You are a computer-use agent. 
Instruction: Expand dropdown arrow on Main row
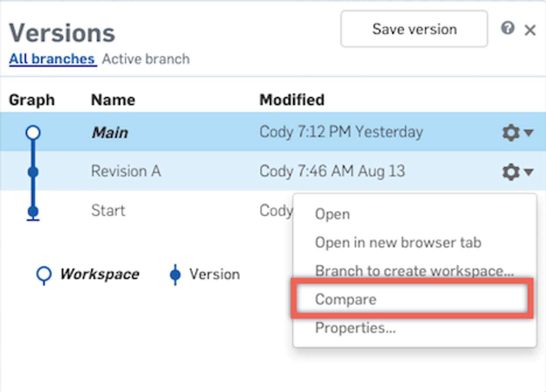click(x=529, y=132)
